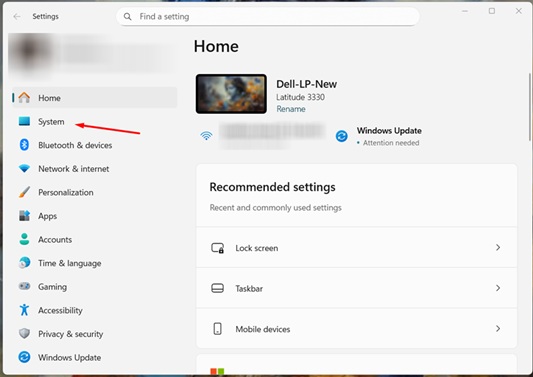Expand the Taskbar setting chevron

[498, 288]
